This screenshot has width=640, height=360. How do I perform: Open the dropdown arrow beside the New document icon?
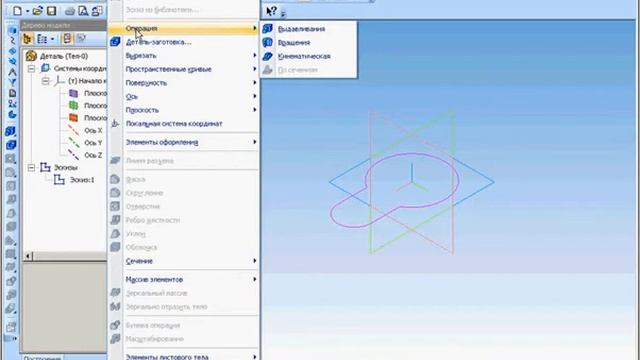pos(27,11)
